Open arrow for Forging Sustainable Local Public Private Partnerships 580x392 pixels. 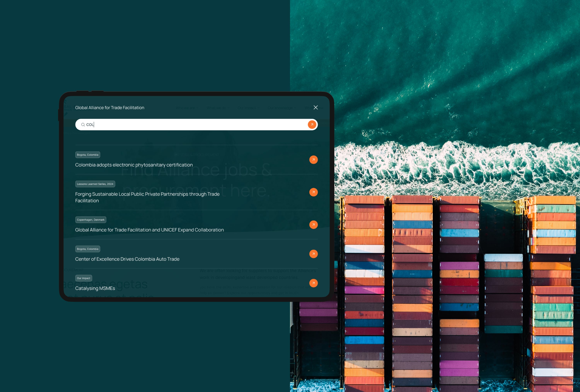coord(313,192)
